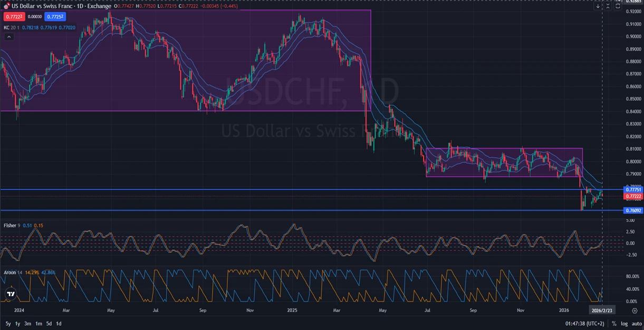Collapse the indicator legend chevron
Screen dimensions: 644x330
coord(9,36)
